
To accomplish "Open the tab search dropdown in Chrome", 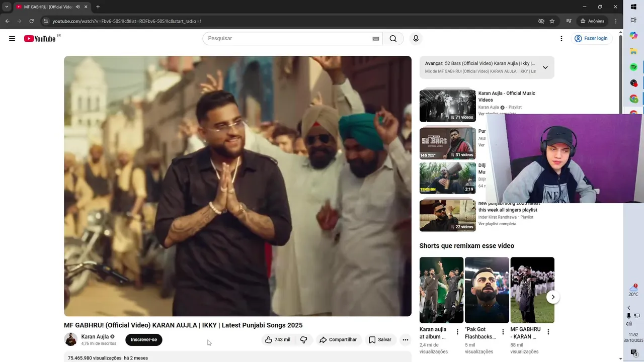I will 7,7.
